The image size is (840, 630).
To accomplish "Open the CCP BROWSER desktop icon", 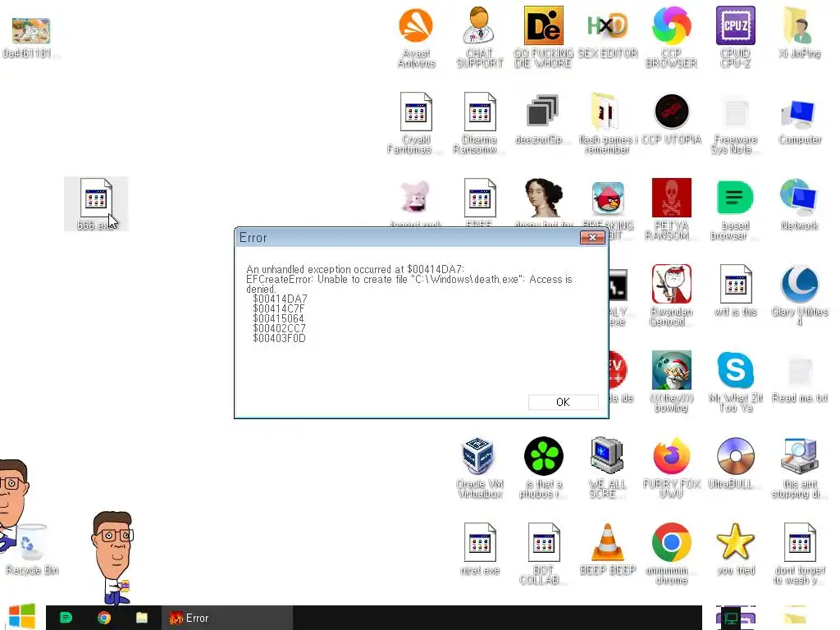I will pyautogui.click(x=671, y=37).
